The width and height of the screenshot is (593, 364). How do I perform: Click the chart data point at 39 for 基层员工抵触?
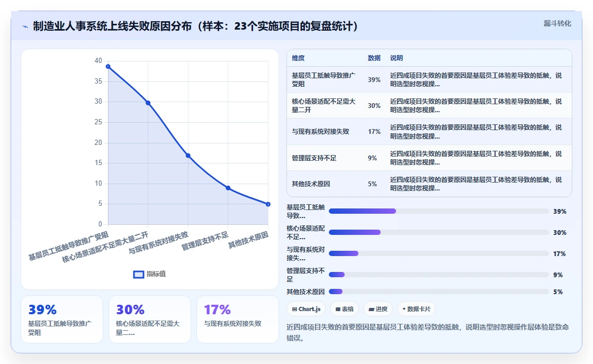tap(108, 67)
